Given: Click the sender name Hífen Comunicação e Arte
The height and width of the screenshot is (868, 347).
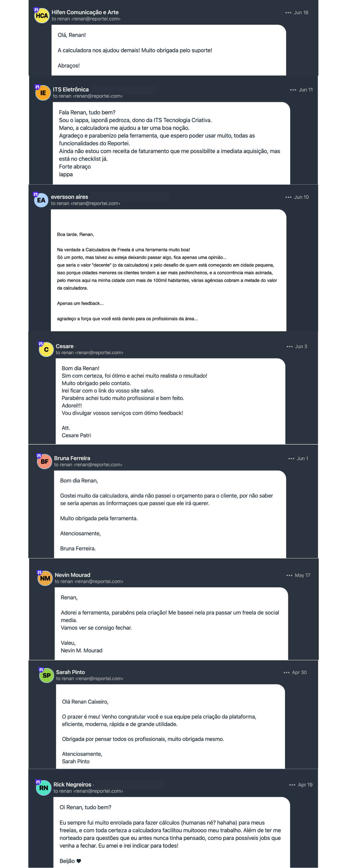Looking at the screenshot, I should 85,12.
